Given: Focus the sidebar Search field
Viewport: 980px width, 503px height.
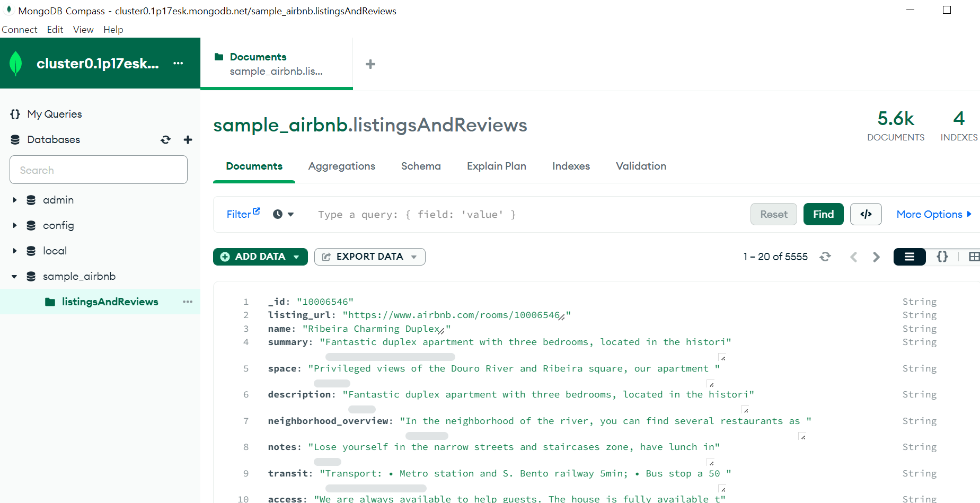Looking at the screenshot, I should (x=99, y=170).
